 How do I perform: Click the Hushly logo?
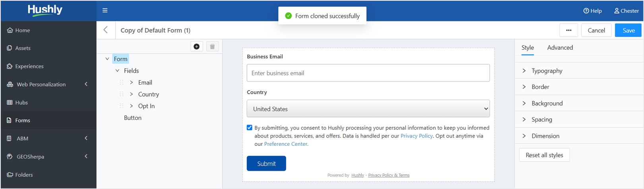tap(45, 10)
